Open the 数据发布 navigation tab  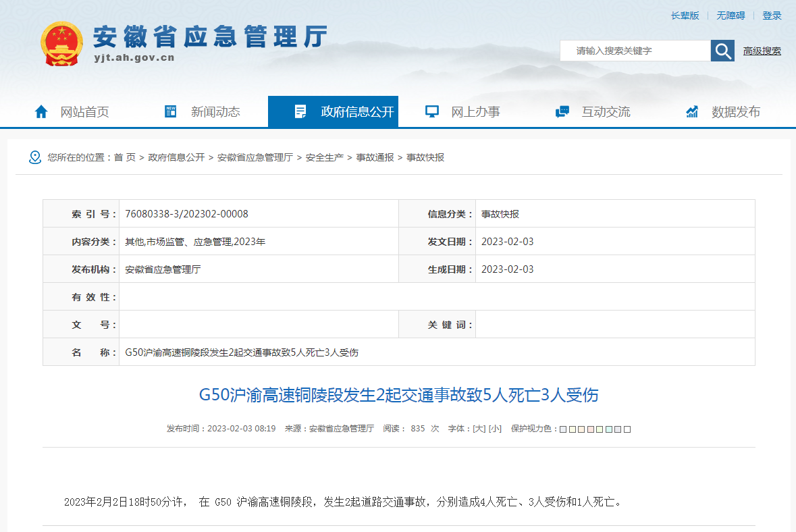[735, 112]
